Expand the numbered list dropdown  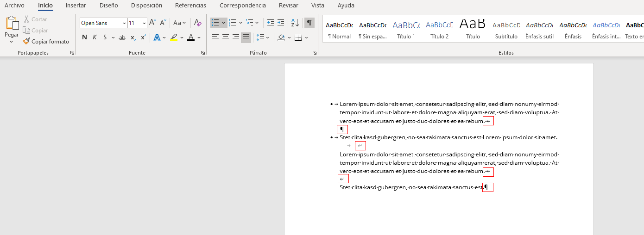point(240,23)
